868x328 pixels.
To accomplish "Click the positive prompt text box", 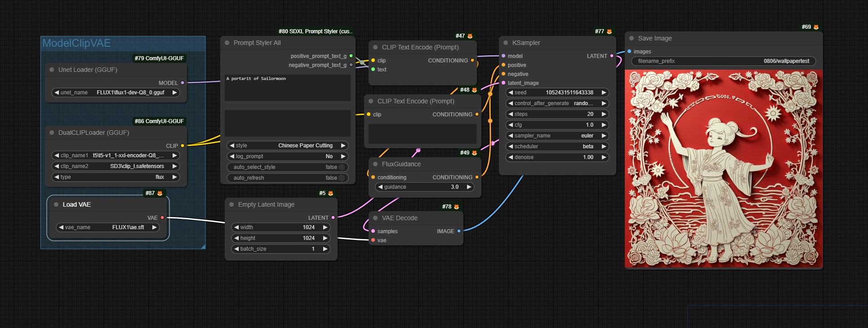I will coord(288,88).
